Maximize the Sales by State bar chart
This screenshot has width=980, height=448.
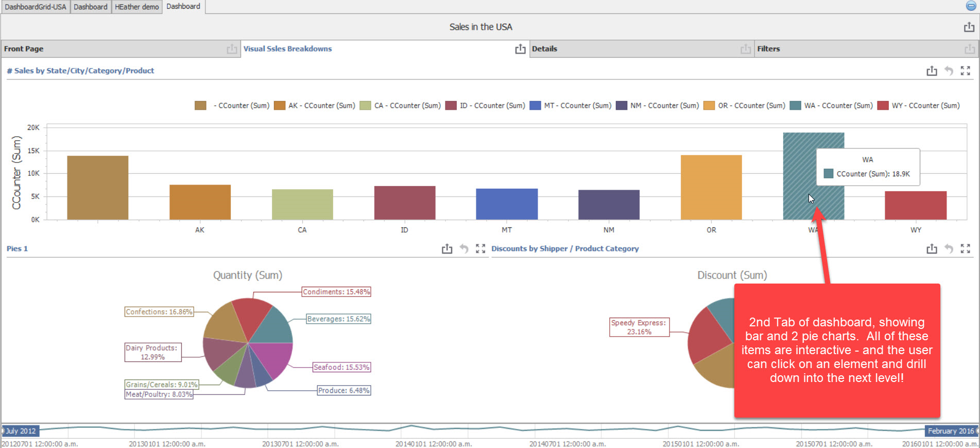pyautogui.click(x=965, y=71)
